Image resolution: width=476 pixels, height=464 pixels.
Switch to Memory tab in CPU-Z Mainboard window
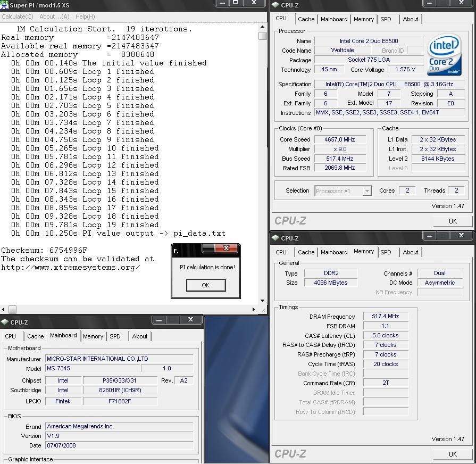93,336
